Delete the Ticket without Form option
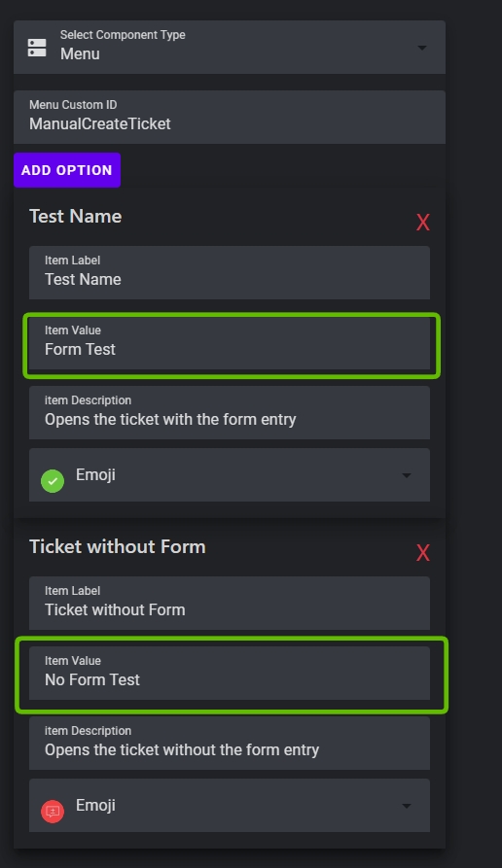Screen dimensions: 502x868 pyautogui.click(x=423, y=553)
